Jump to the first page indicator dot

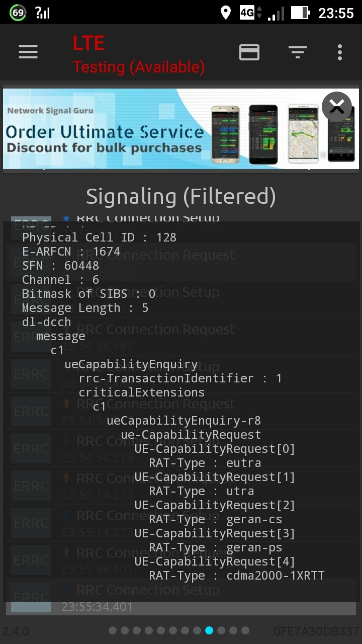coord(113,630)
